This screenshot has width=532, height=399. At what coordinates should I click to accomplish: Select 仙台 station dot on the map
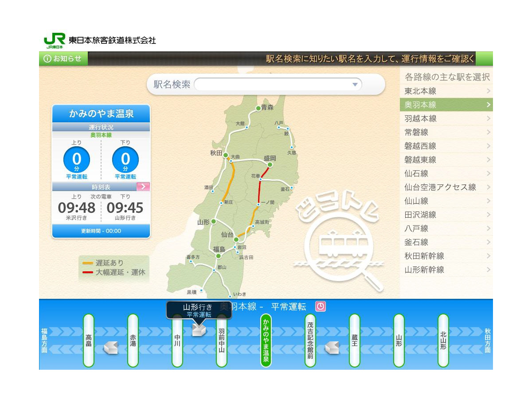pos(236,239)
